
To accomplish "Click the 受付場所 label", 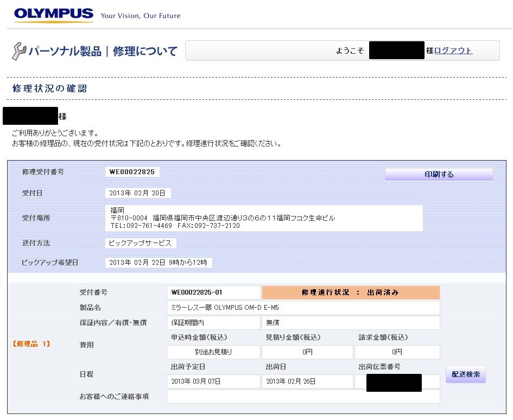I will (36, 218).
